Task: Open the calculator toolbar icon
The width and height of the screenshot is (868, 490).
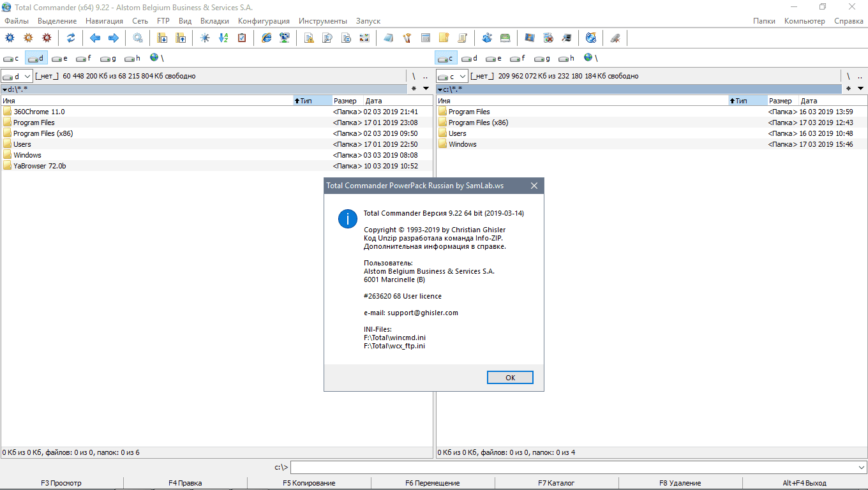Action: (425, 38)
